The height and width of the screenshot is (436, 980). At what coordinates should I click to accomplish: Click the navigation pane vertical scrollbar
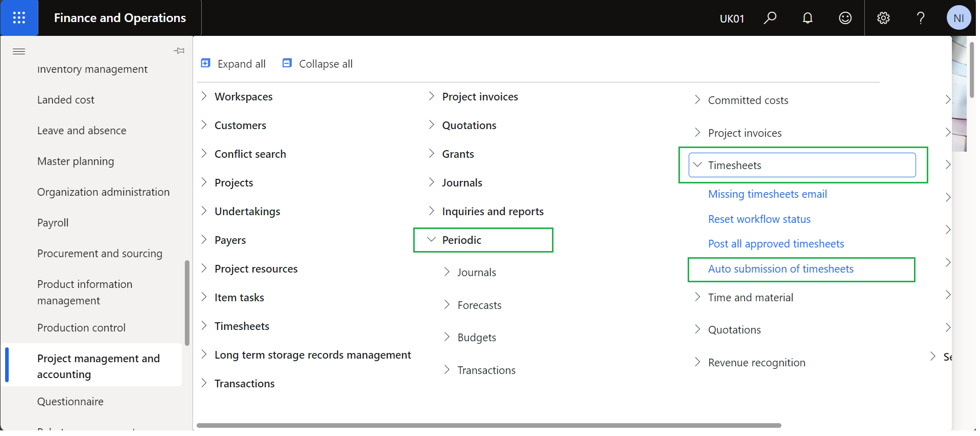click(187, 303)
